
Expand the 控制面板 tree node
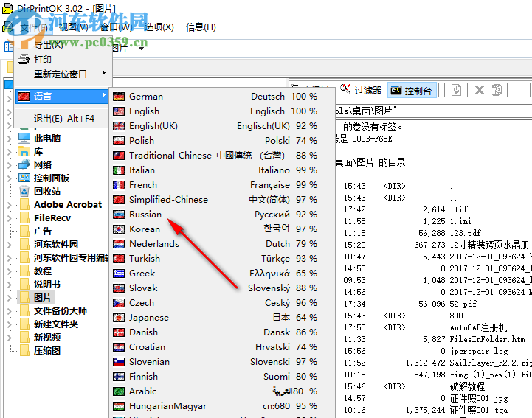pos(9,178)
